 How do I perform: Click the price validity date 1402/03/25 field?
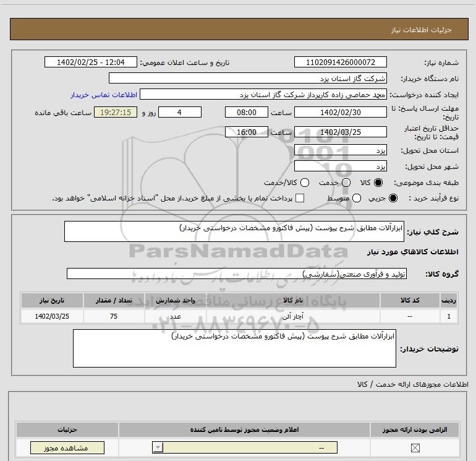click(340, 132)
